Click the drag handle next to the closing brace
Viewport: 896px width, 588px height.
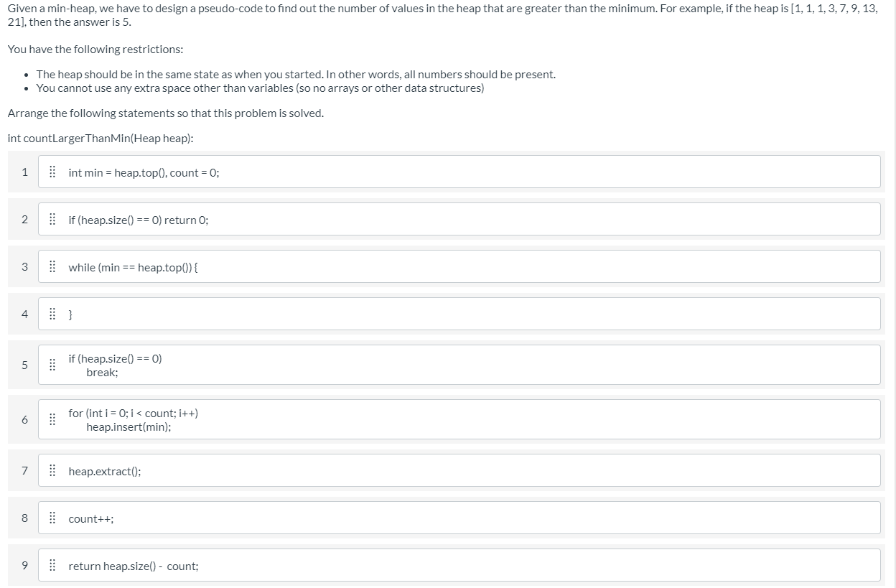(52, 314)
